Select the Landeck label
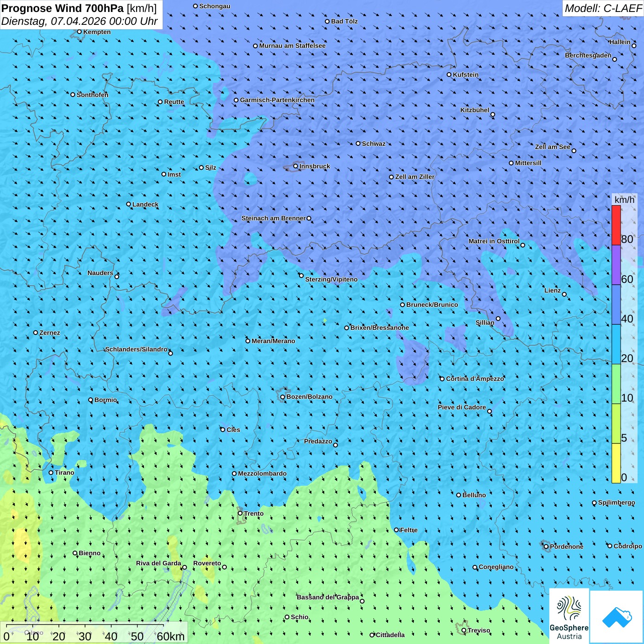The height and width of the screenshot is (644, 644). click(x=145, y=204)
